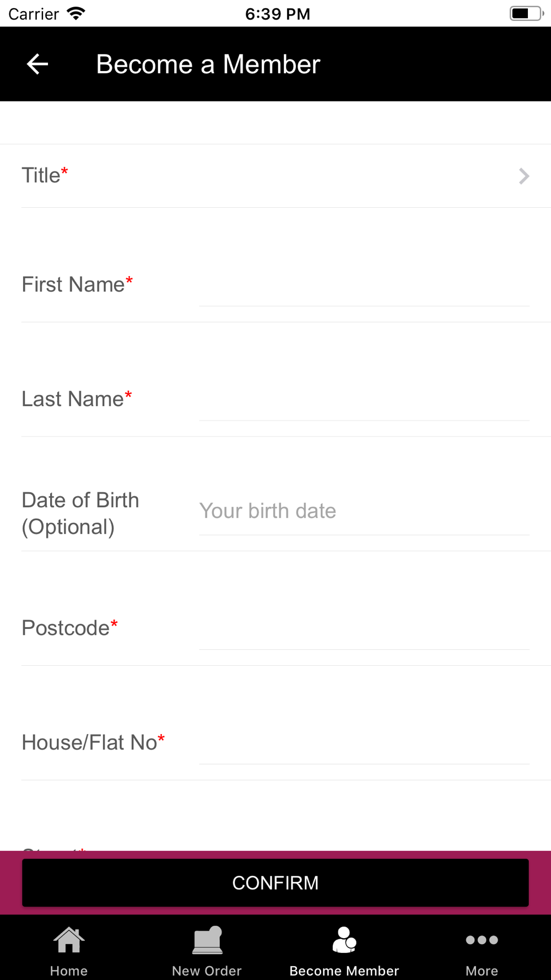Click the Last Name input field
This screenshot has width=551, height=980.
pos(364,399)
